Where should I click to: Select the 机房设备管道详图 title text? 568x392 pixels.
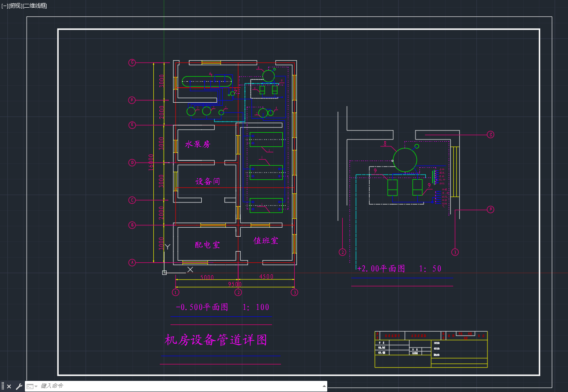coord(216,340)
